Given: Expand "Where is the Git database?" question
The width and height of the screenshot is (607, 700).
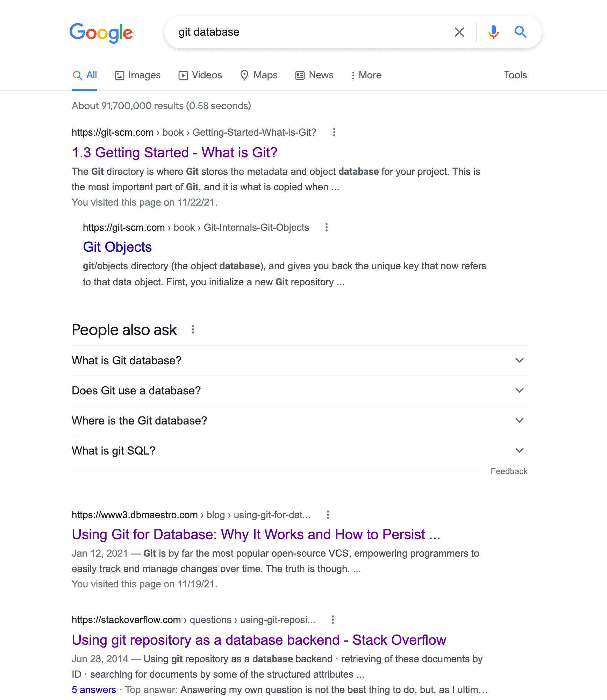Looking at the screenshot, I should pos(300,421).
